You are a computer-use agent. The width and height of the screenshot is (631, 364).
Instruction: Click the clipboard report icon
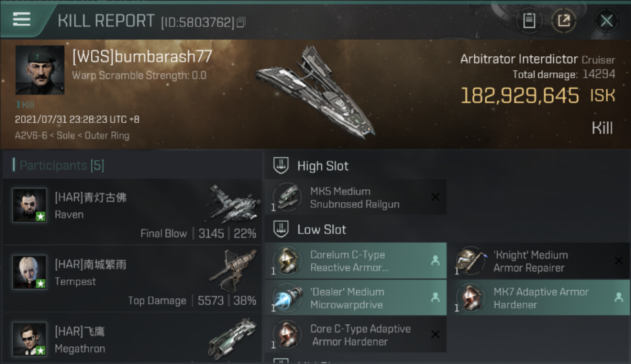pyautogui.click(x=529, y=21)
